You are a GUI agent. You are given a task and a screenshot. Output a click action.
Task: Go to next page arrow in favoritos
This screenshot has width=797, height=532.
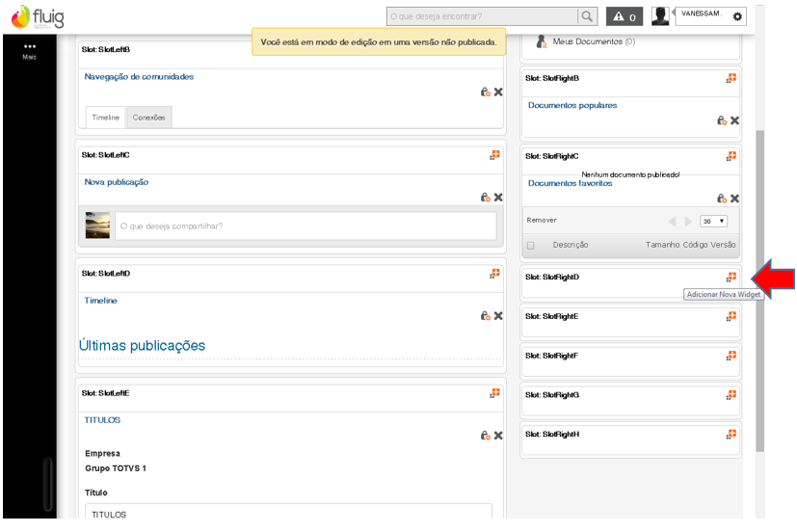(688, 222)
